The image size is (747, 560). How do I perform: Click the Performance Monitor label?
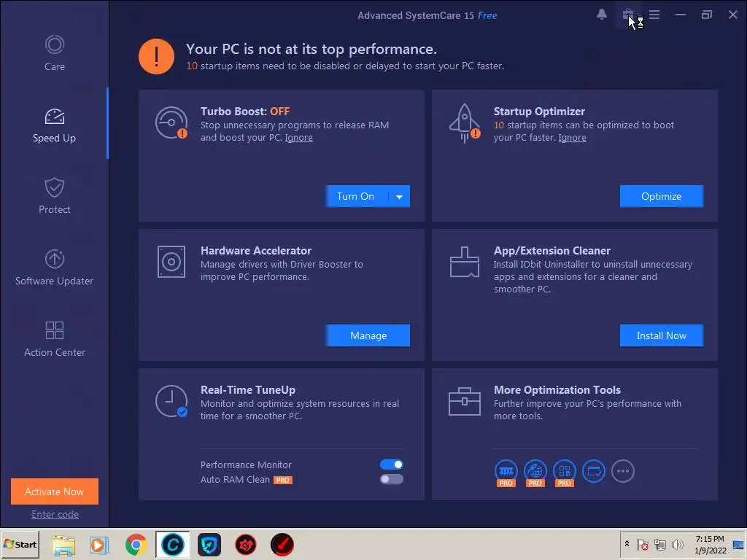tap(246, 464)
